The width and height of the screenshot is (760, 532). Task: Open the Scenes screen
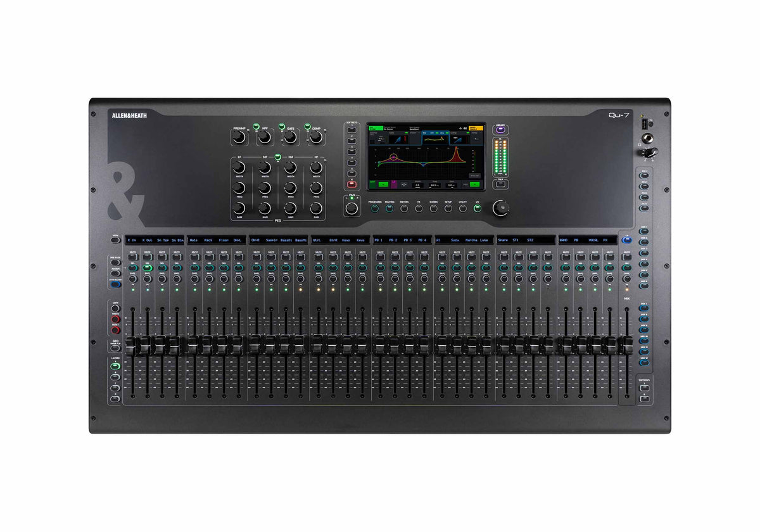point(433,208)
